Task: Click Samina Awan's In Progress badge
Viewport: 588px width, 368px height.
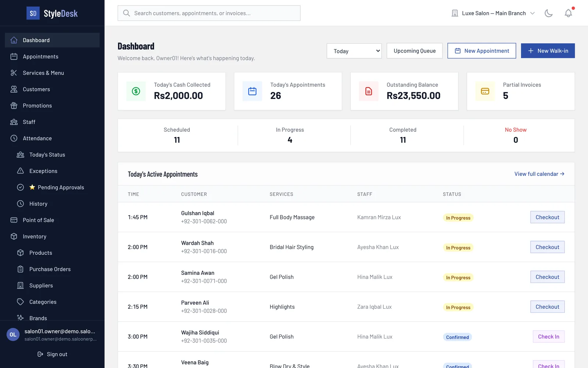Action: [458, 277]
